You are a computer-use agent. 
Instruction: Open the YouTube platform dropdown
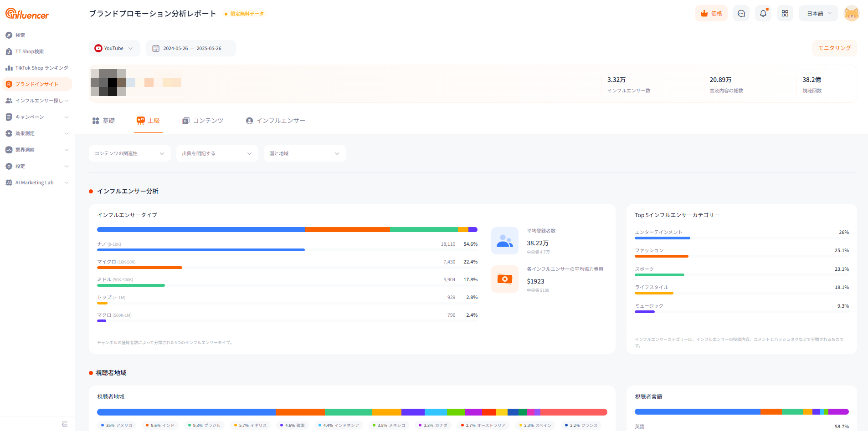click(x=114, y=48)
